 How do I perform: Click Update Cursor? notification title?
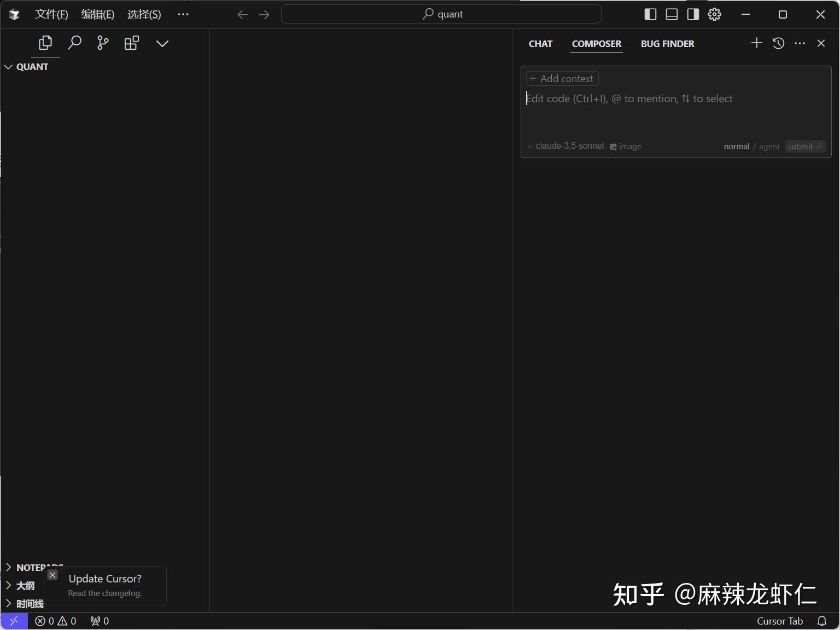(x=105, y=579)
